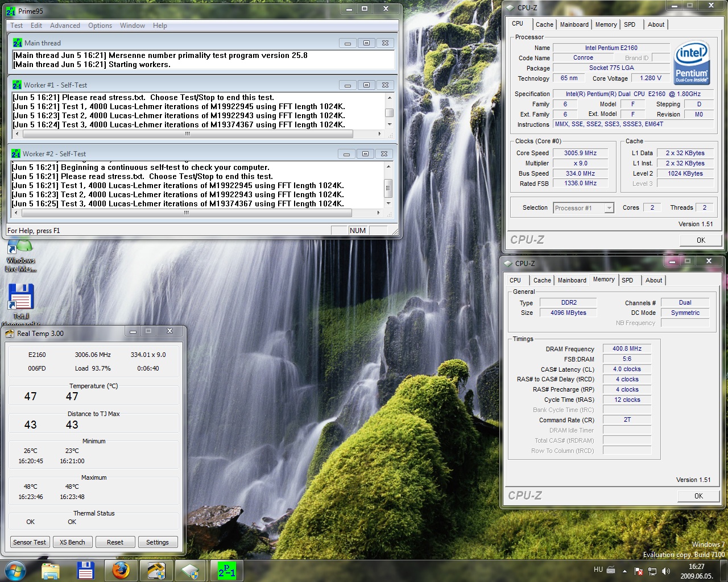The height and width of the screenshot is (582, 728).
Task: Show hidden tray icons arrow
Action: [624, 571]
